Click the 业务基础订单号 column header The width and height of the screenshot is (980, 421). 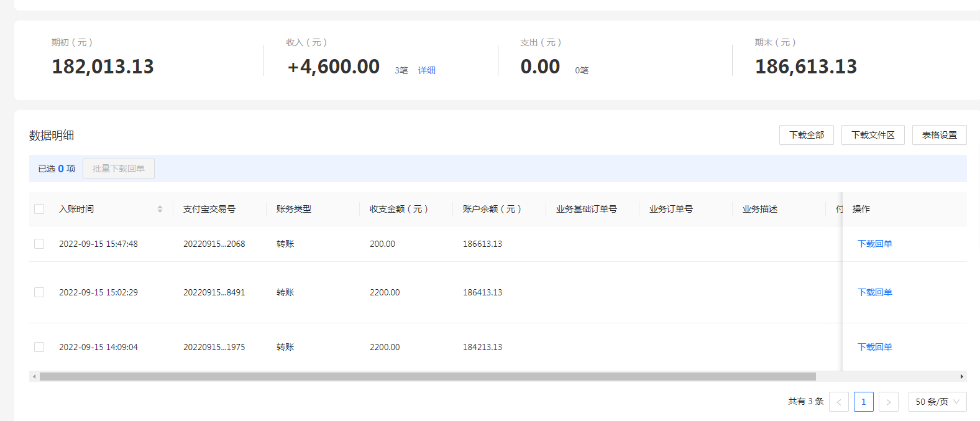pos(587,209)
